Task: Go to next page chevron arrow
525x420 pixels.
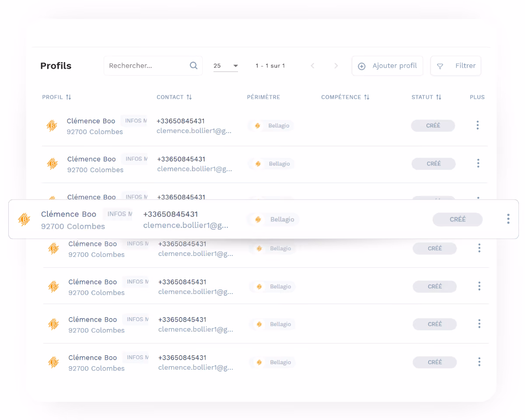Action: click(x=336, y=66)
